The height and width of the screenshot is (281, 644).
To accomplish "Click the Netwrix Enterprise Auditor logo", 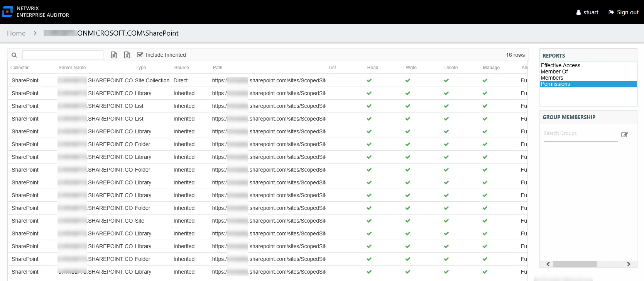I will pyautogui.click(x=7, y=12).
